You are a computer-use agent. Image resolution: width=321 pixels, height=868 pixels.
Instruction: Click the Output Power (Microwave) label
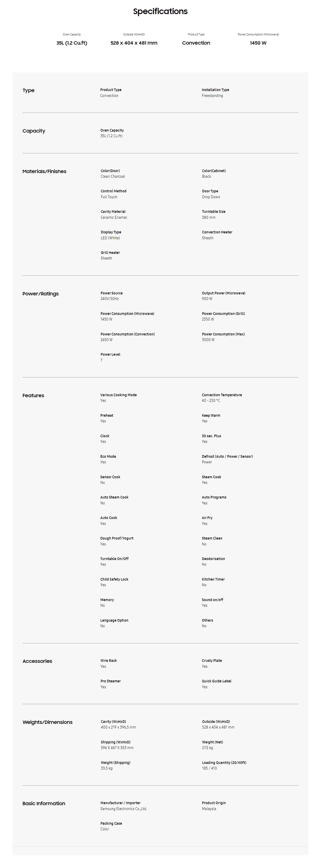224,293
